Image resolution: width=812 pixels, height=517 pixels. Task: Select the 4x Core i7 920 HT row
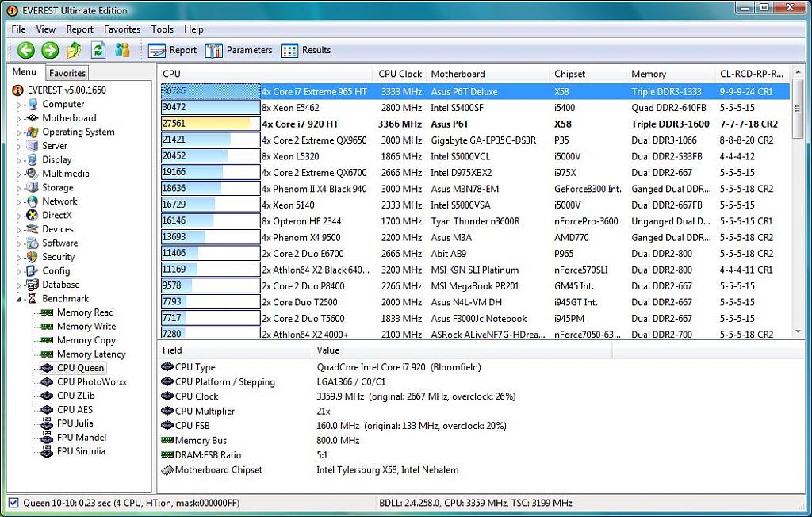[475, 124]
